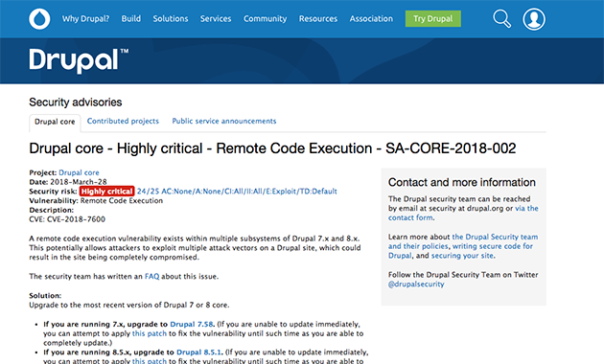
Task: Click the CVE-2018-7600 text
Action: [x=76, y=219]
